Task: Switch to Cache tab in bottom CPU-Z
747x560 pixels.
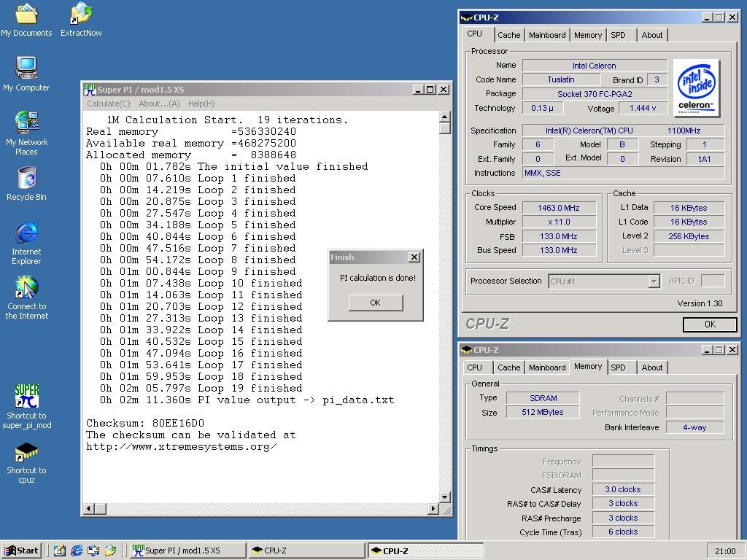Action: click(x=508, y=367)
